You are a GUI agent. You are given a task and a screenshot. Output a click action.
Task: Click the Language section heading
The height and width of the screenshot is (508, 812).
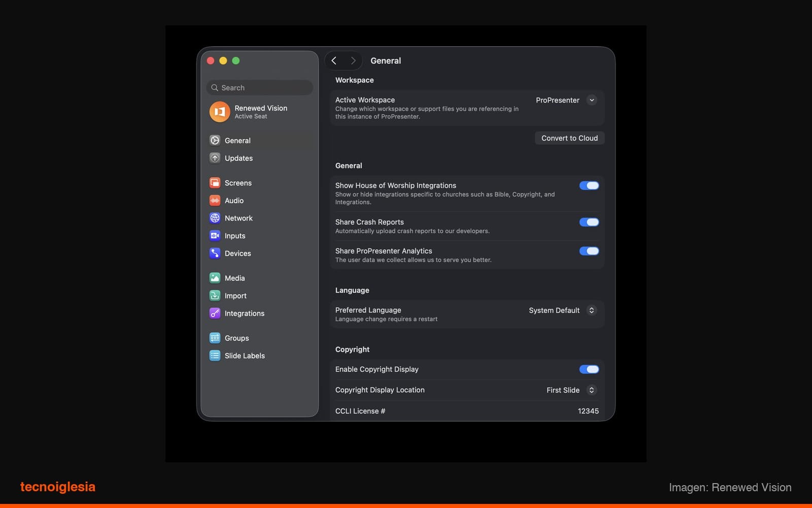pyautogui.click(x=352, y=291)
